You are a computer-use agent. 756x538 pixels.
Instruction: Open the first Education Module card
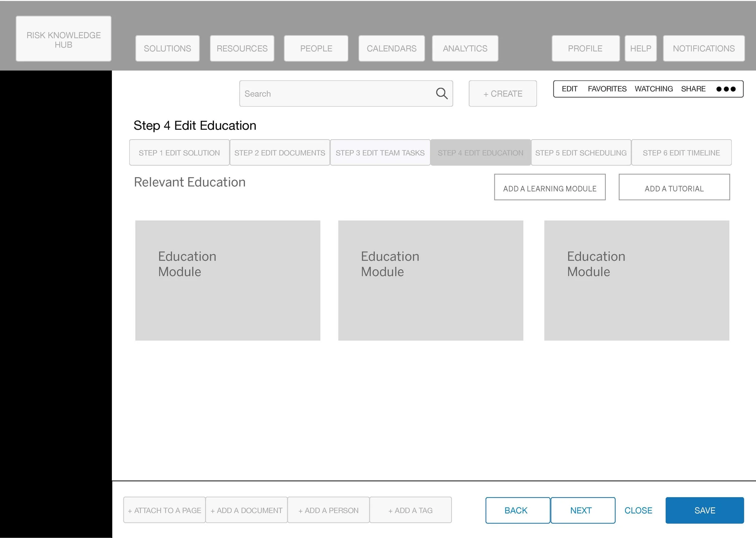(228, 280)
